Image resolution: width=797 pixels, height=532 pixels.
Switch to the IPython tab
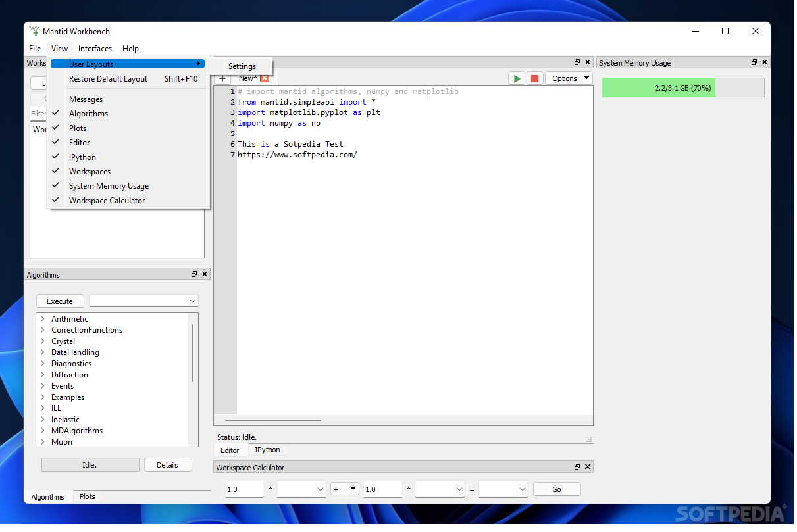(267, 450)
